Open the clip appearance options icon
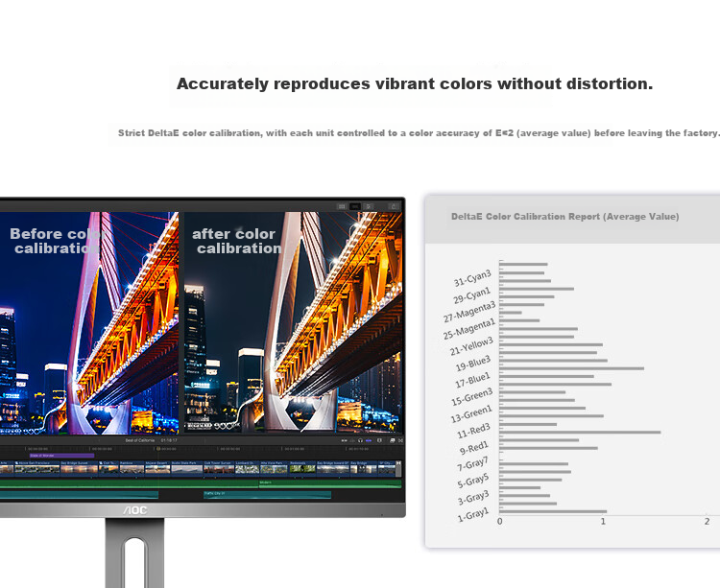 coord(379,440)
